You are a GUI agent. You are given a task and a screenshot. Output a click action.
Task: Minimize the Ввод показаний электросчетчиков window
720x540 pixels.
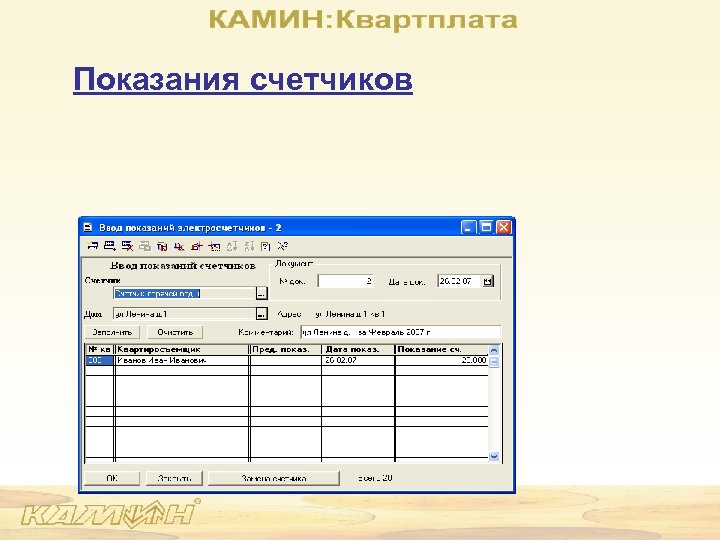(468, 227)
